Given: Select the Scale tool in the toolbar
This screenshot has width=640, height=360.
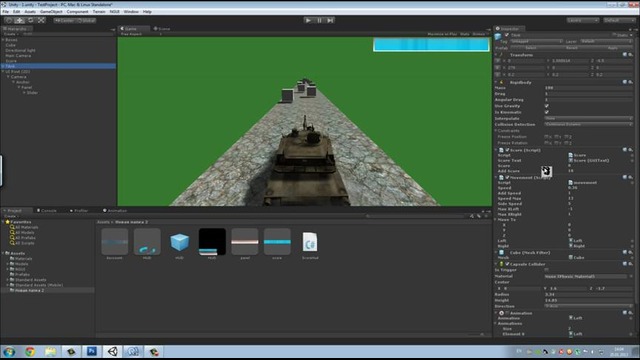Looking at the screenshot, I should click(41, 20).
